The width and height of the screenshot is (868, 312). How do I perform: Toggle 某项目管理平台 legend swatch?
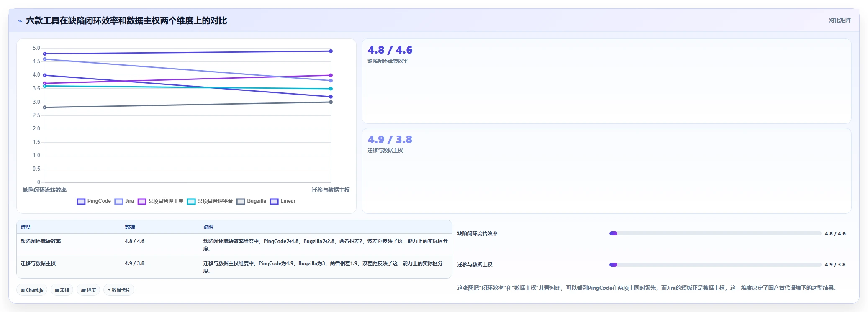click(191, 202)
